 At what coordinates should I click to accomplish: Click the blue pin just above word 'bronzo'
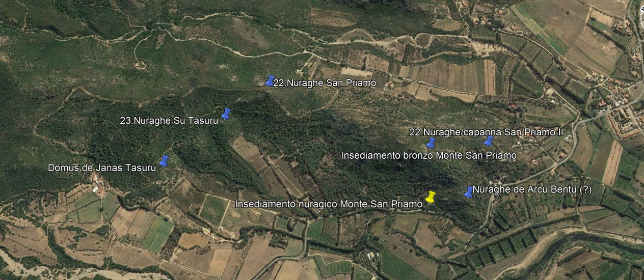[x=431, y=143]
